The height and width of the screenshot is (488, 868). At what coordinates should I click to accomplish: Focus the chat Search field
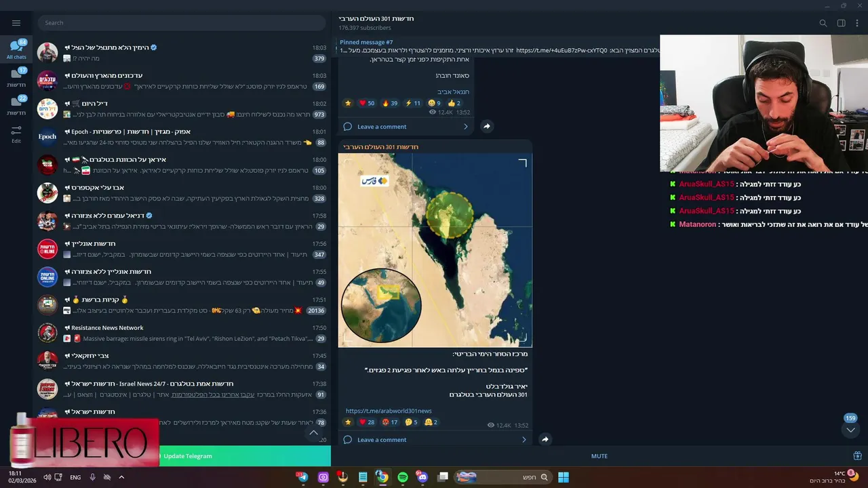[182, 23]
